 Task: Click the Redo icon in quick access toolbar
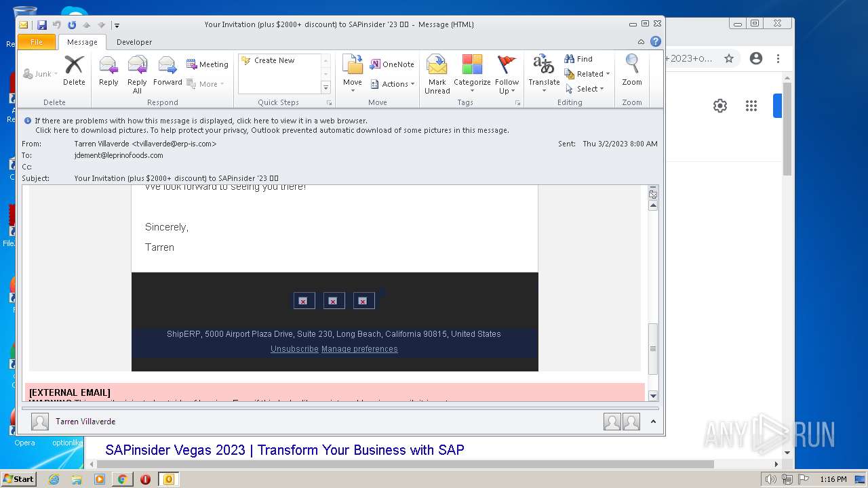[72, 25]
